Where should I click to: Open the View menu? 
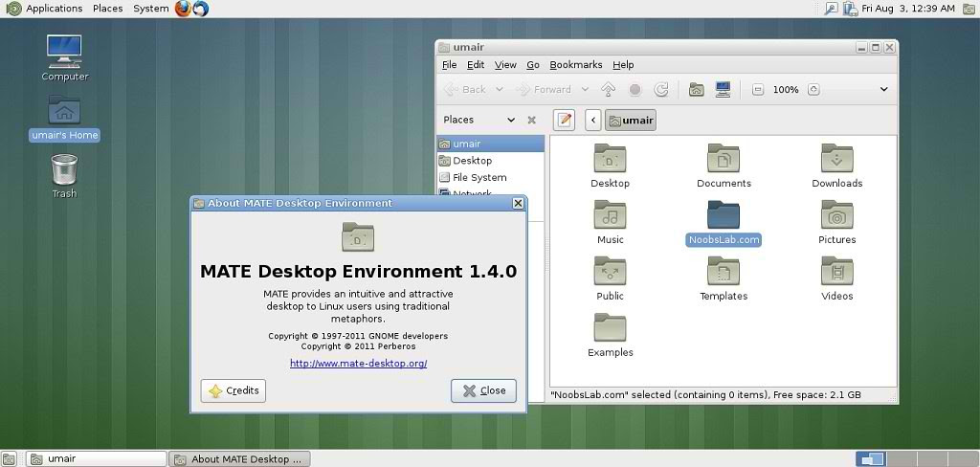point(505,64)
